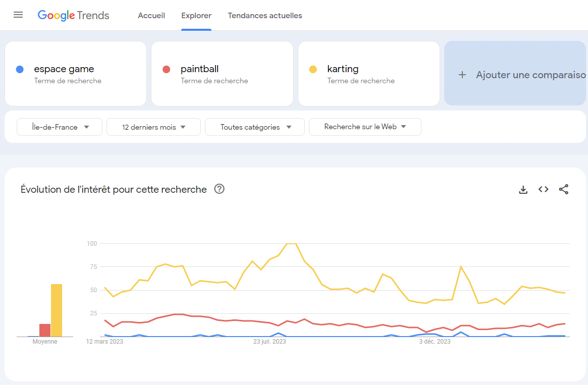Open the Recherche sur le Web dropdown
This screenshot has width=588, height=385.
(365, 127)
